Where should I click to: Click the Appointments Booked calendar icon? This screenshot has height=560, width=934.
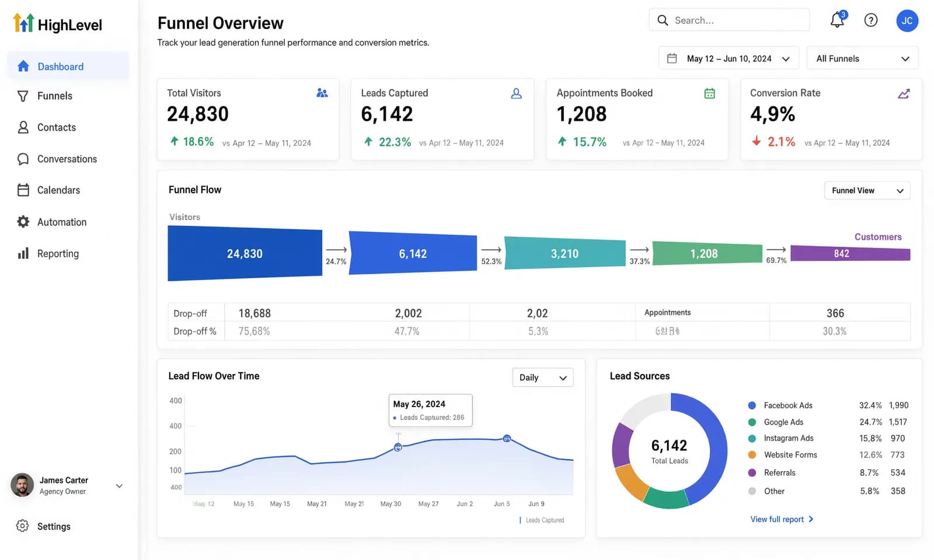pyautogui.click(x=710, y=93)
